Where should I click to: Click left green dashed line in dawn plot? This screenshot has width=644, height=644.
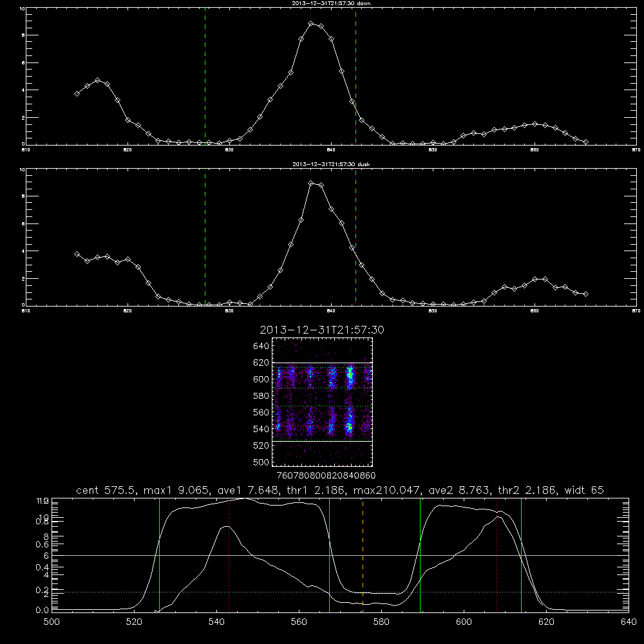click(205, 76)
